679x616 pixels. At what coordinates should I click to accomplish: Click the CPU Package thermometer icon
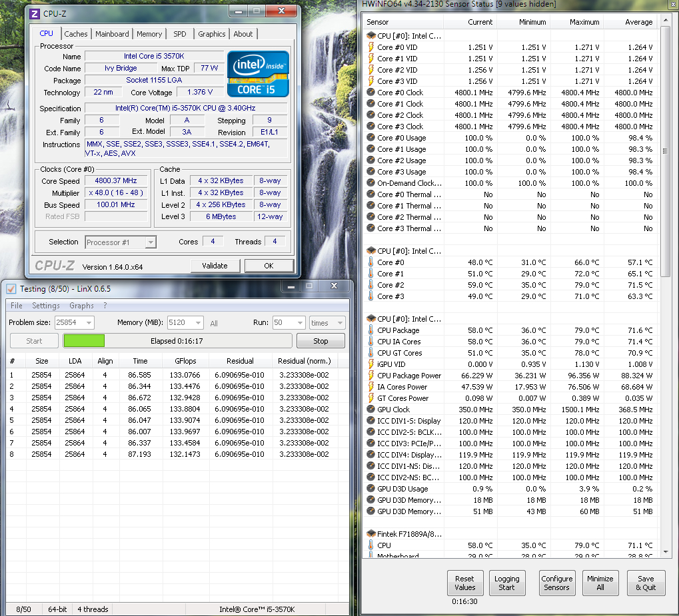[x=370, y=330]
